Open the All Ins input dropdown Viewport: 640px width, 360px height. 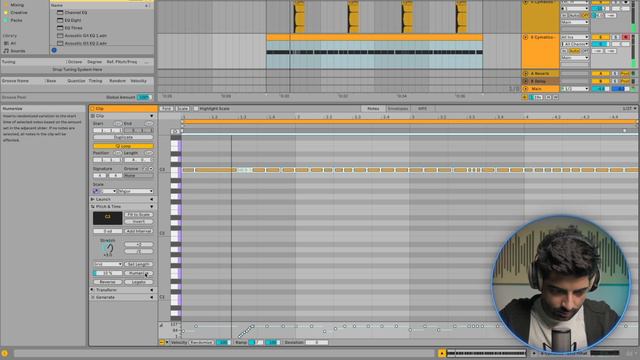pyautogui.click(x=575, y=37)
